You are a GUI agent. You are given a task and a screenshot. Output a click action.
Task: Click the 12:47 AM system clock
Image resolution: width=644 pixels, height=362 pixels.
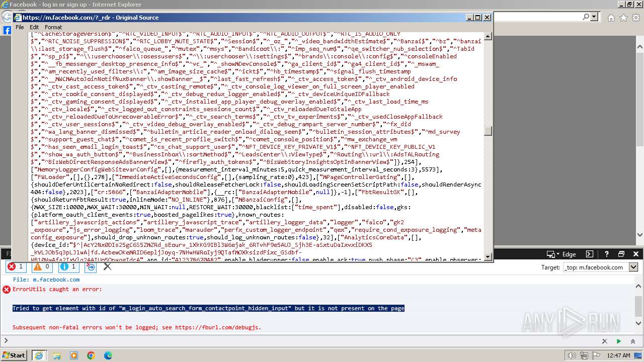pyautogui.click(x=619, y=355)
